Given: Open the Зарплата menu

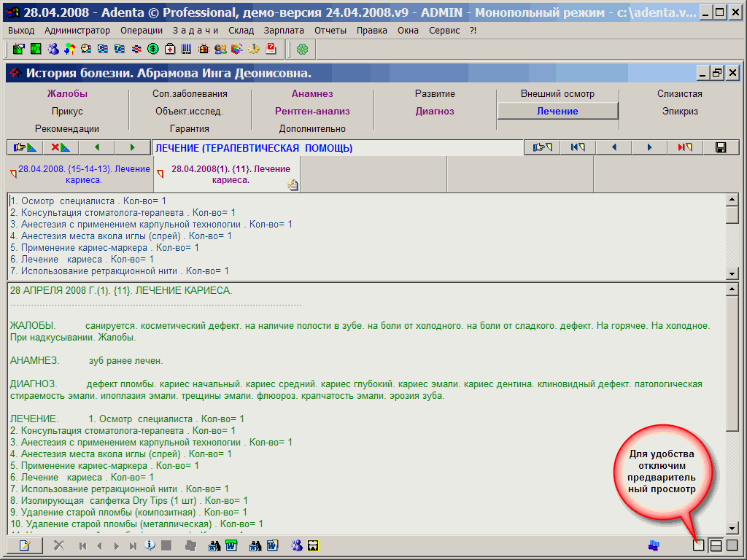Looking at the screenshot, I should tap(285, 30).
